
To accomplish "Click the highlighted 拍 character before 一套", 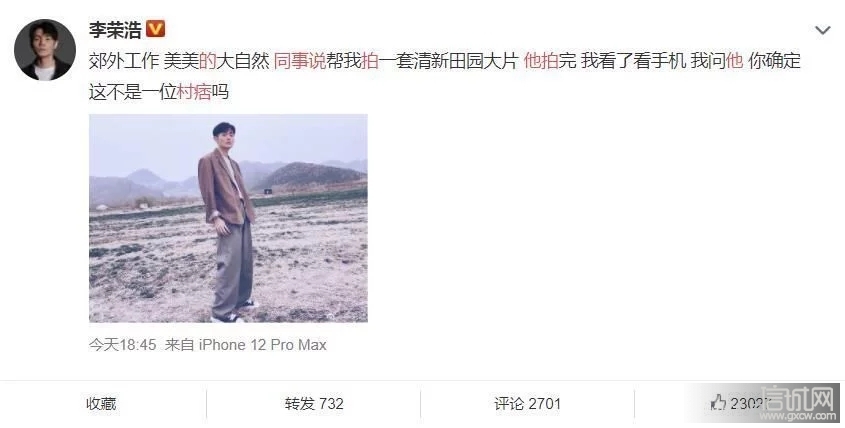I will (x=370, y=61).
